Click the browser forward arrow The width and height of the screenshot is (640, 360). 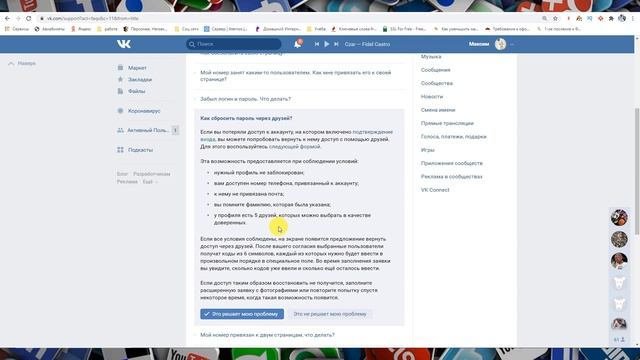click(18, 18)
